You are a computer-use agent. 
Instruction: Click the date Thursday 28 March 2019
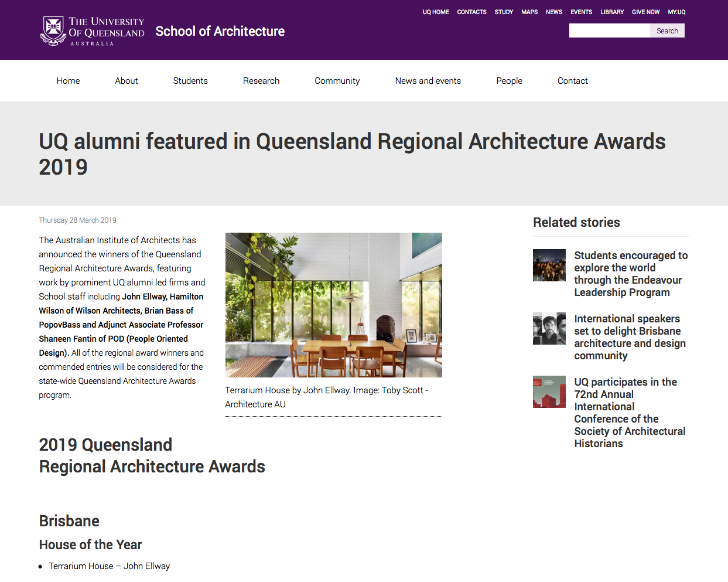77,220
